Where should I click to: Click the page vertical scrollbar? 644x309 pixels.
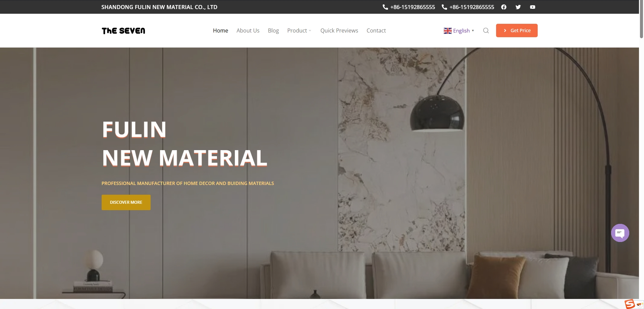pyautogui.click(x=641, y=20)
